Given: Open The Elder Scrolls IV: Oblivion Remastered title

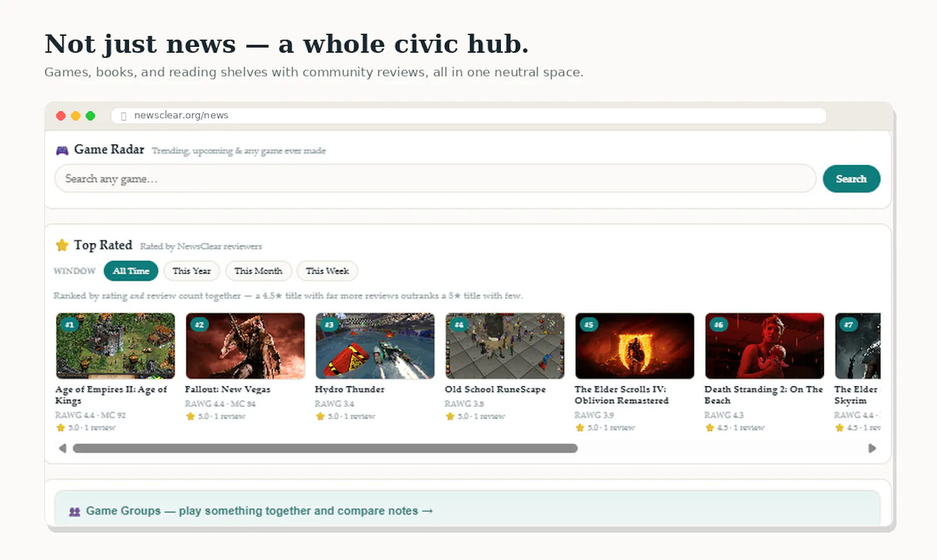Looking at the screenshot, I should (621, 395).
